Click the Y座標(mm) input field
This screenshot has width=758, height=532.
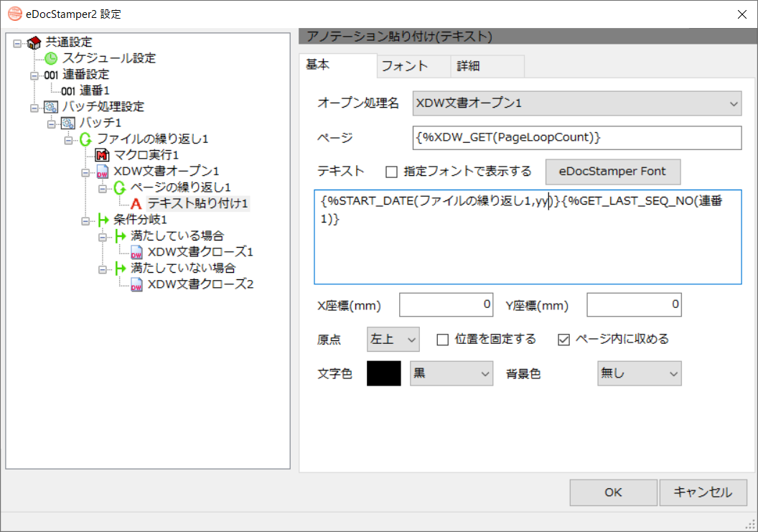point(634,304)
